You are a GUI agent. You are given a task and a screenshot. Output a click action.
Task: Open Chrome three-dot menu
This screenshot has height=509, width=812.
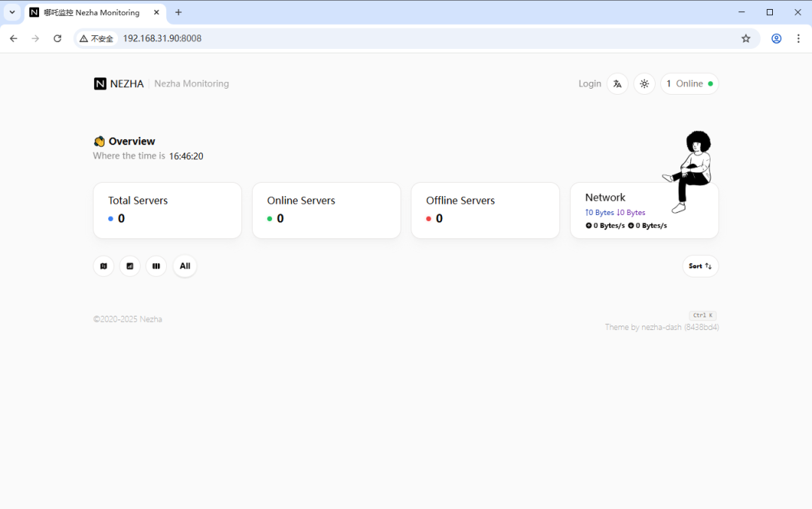point(798,38)
